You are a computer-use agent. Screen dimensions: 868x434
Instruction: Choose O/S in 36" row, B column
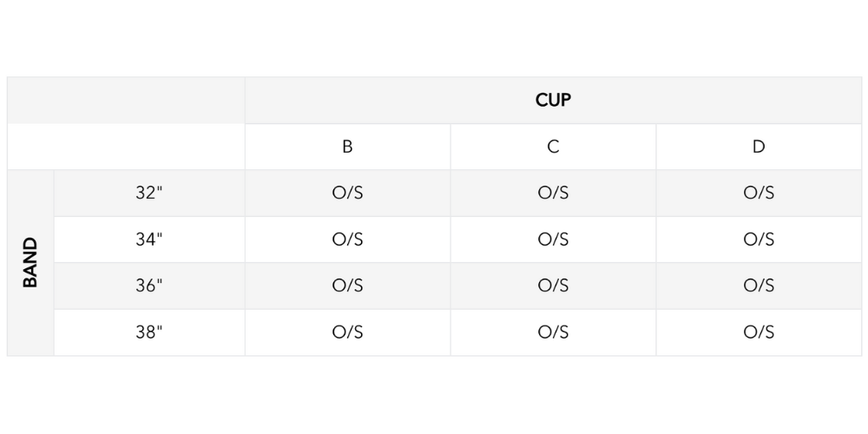pos(347,286)
